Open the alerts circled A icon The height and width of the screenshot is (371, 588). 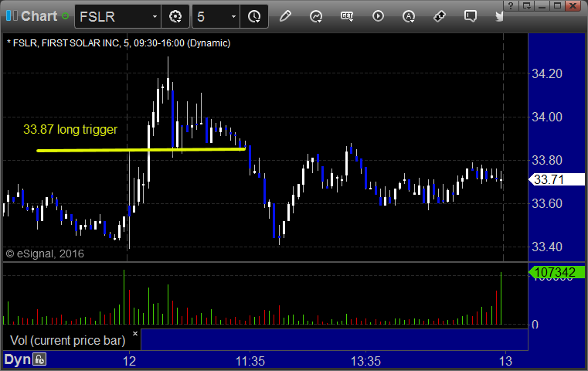tap(409, 16)
